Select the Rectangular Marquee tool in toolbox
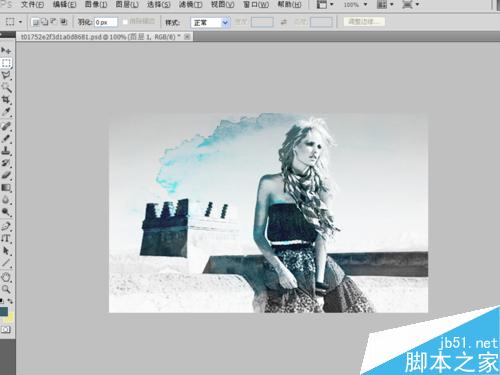 pos(6,63)
